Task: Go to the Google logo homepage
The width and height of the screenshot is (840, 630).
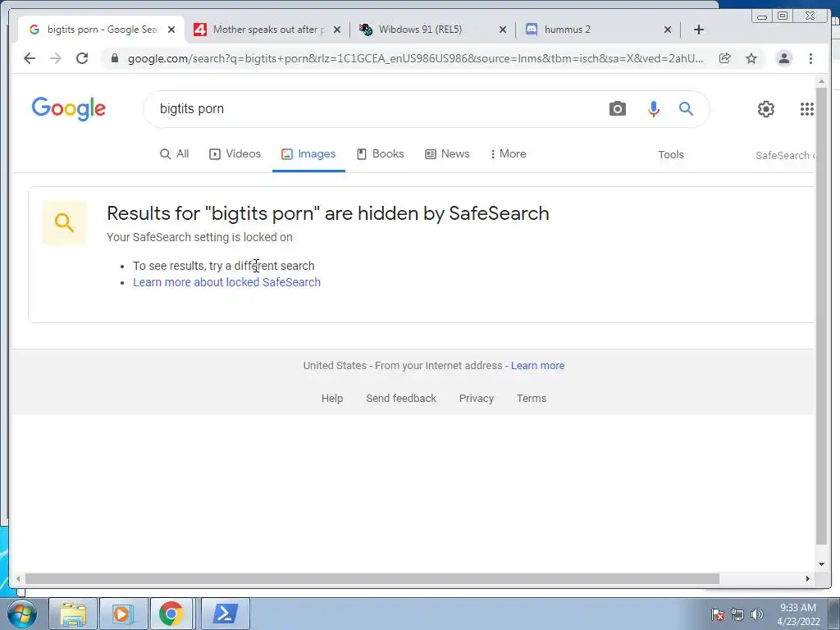Action: [69, 109]
